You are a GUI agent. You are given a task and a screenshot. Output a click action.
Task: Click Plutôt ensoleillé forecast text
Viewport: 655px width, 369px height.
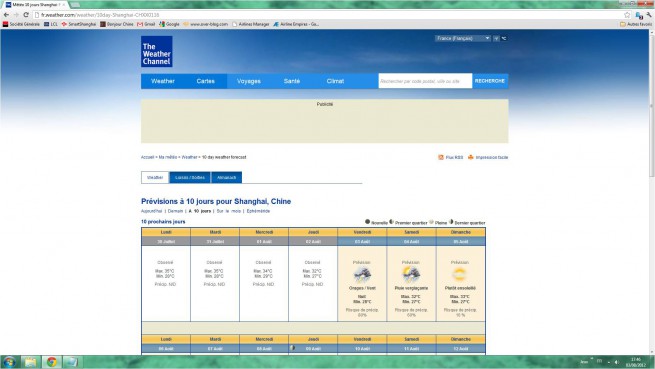click(460, 288)
